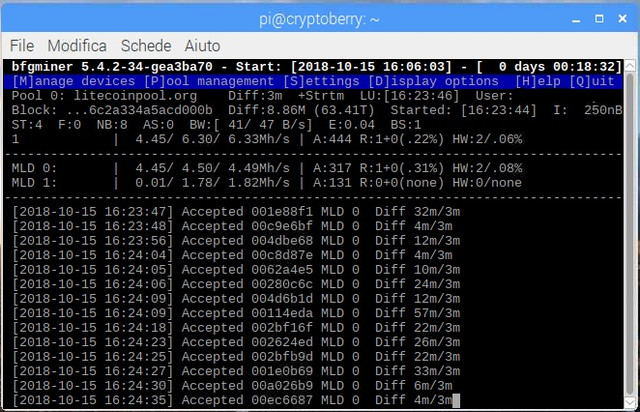Click log line with share 00a026b9
This screenshot has height=412, width=640.
pyautogui.click(x=232, y=386)
